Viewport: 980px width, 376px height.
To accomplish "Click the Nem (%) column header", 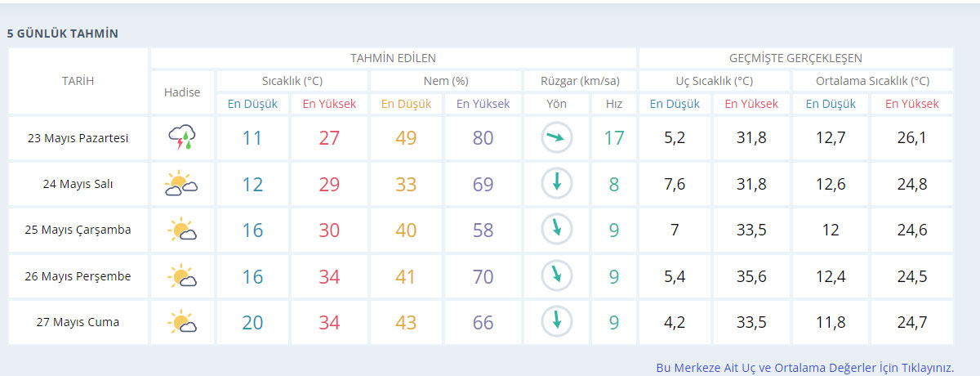I will click(x=445, y=81).
